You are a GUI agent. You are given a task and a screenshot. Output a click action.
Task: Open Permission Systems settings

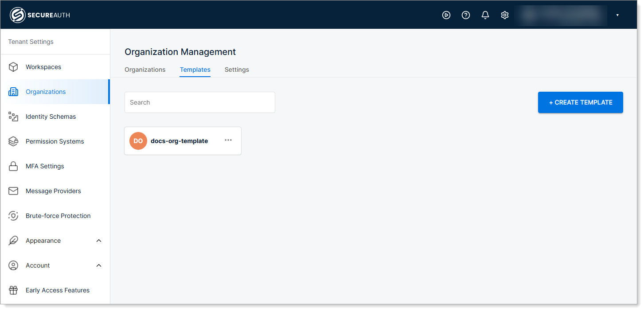click(55, 141)
